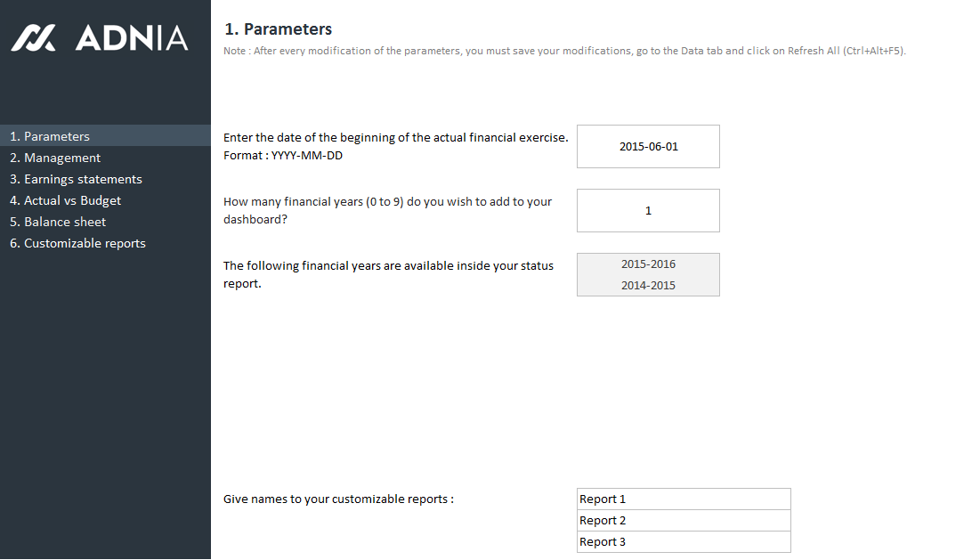Viewport: 980px width, 560px height.
Task: Click the 2015-2016 financial year cell
Action: click(648, 264)
